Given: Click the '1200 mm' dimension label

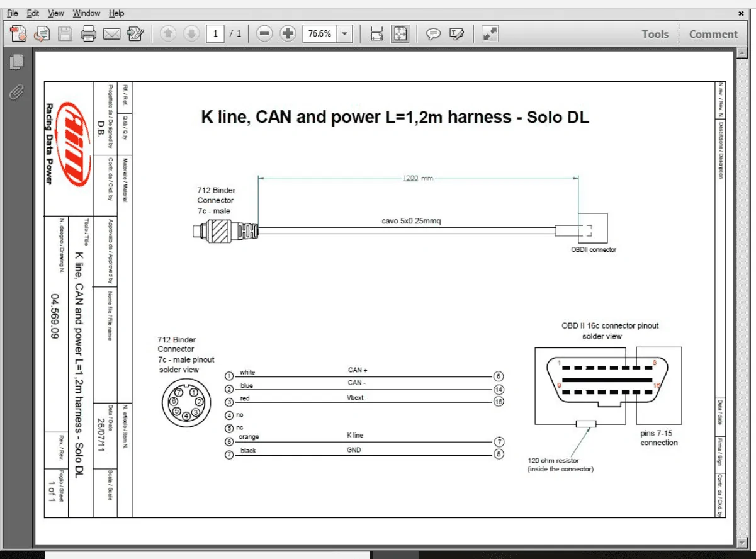Looking at the screenshot, I should point(418,178).
